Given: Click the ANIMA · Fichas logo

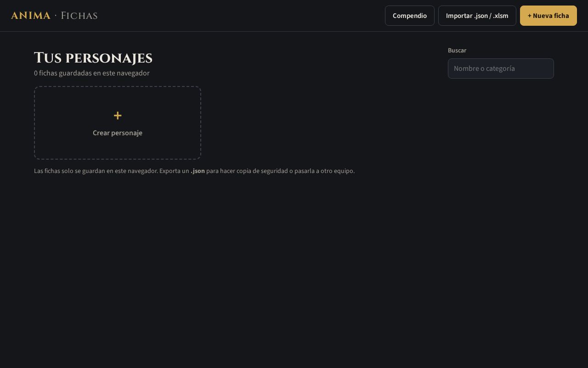Looking at the screenshot, I should tap(54, 16).
